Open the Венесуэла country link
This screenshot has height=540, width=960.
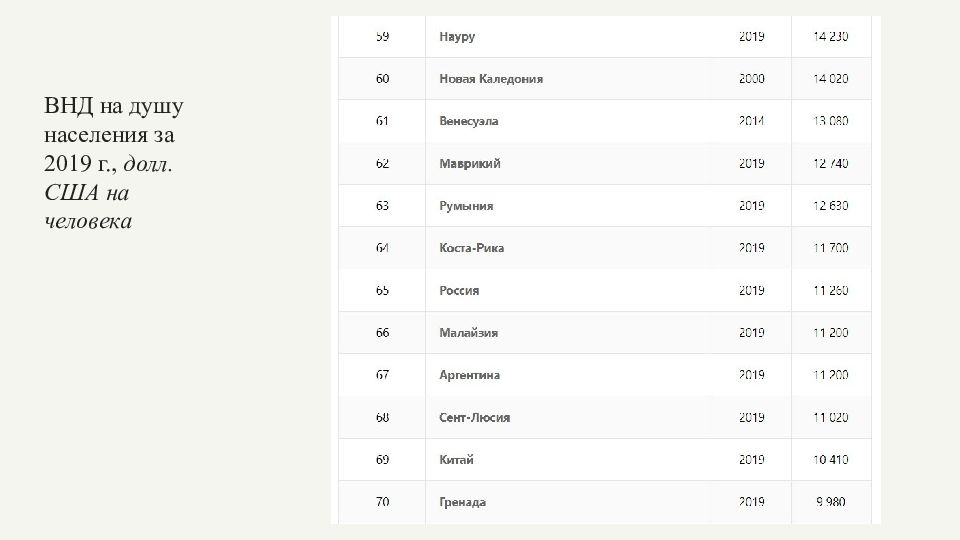tap(468, 121)
